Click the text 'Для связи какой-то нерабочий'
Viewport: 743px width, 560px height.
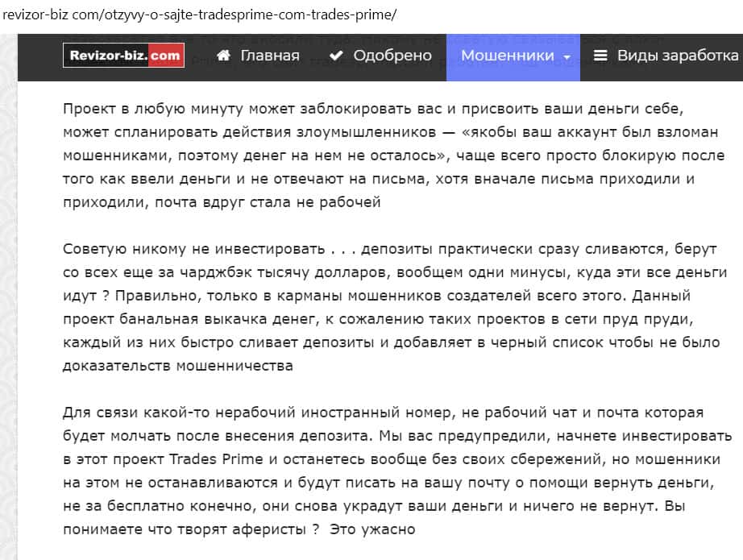[179, 413]
